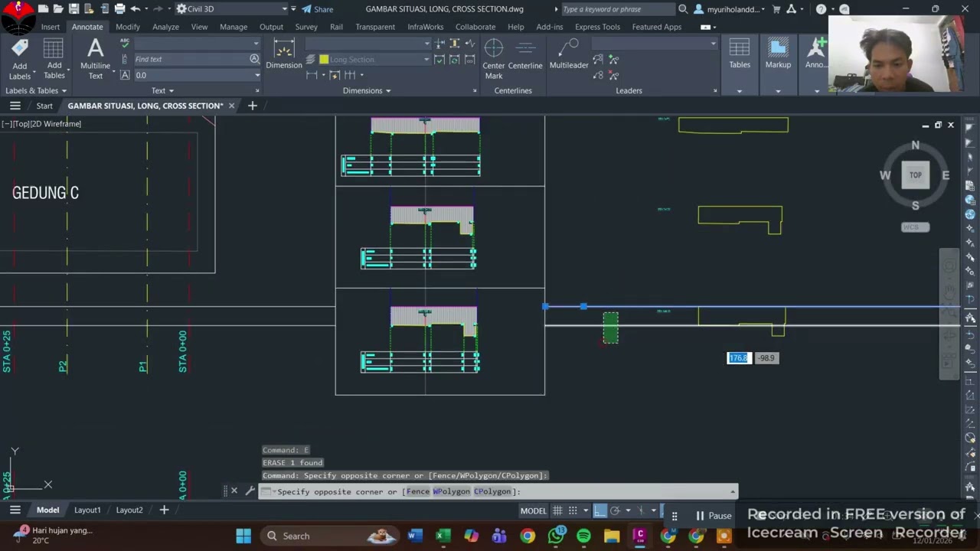Click the WCS coordinate system dropdown

pyautogui.click(x=915, y=227)
